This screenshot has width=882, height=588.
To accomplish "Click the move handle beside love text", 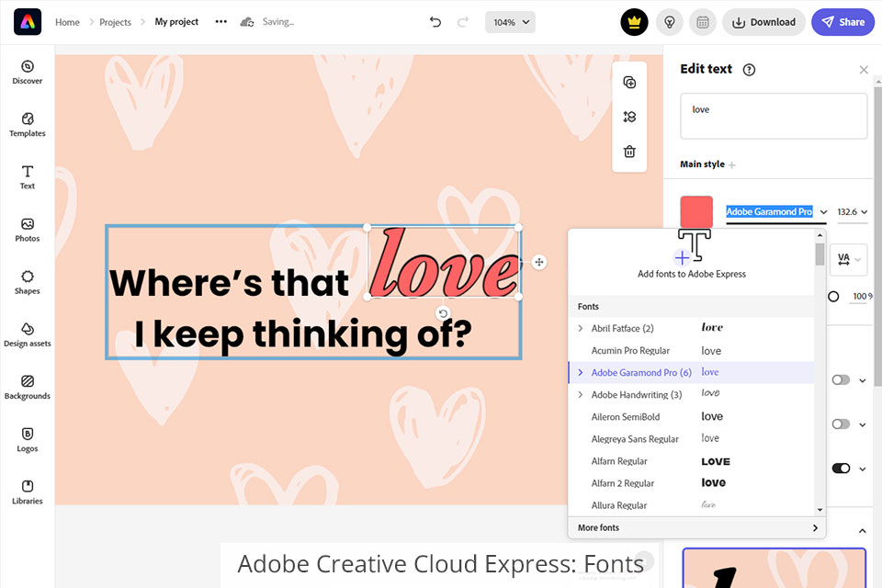I will [539, 262].
